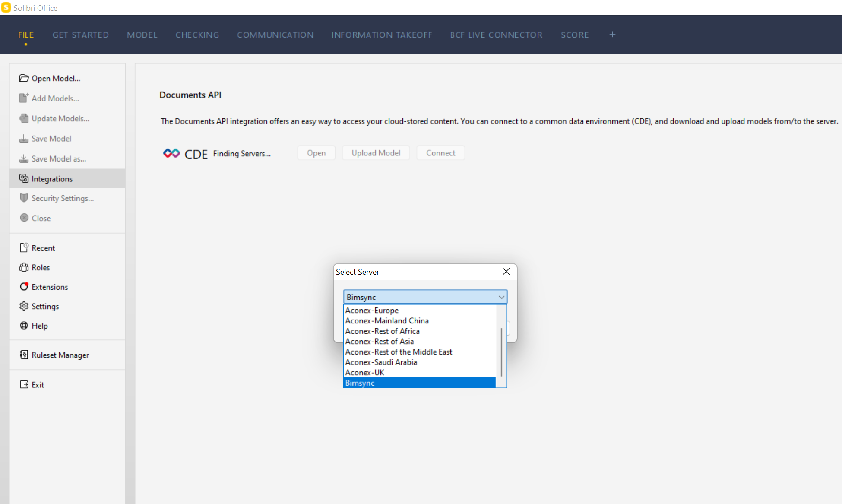Choose Update Models... menu entry text
The width and height of the screenshot is (842, 504).
pyautogui.click(x=60, y=118)
